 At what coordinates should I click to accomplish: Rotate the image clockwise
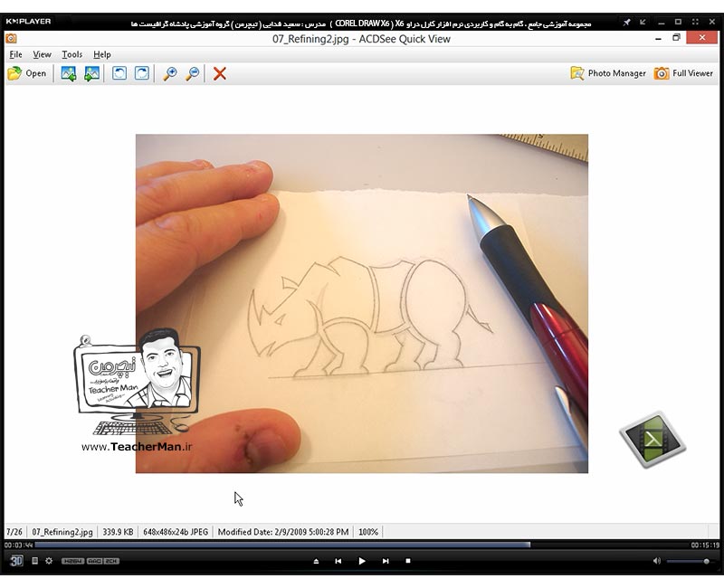(142, 73)
